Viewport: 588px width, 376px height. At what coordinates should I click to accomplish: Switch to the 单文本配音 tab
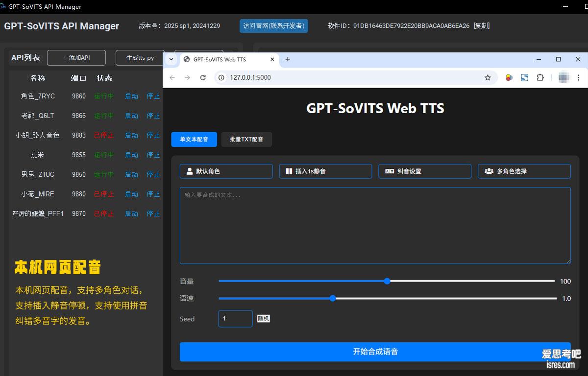click(x=194, y=140)
